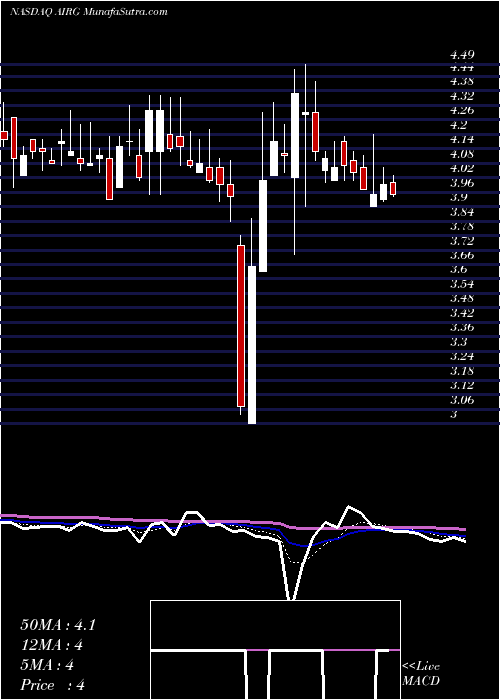Click the 4.38 price axis label
This screenshot has width=500, height=700.
click(462, 81)
